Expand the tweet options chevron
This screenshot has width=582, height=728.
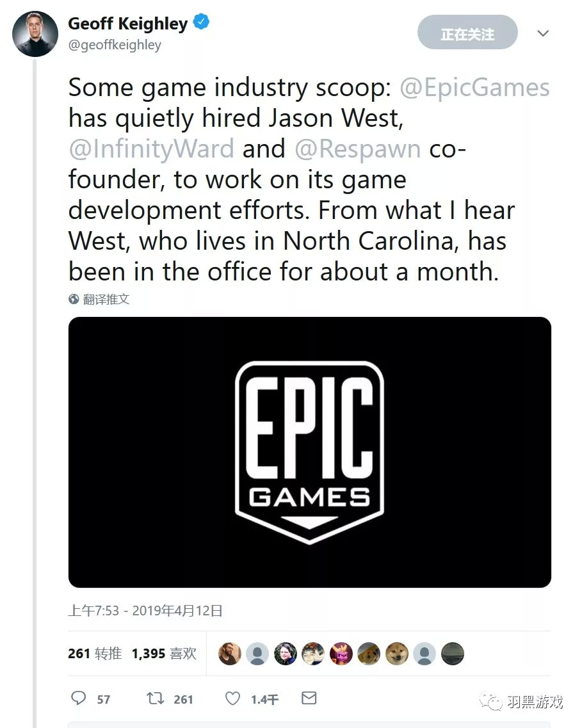pyautogui.click(x=543, y=33)
